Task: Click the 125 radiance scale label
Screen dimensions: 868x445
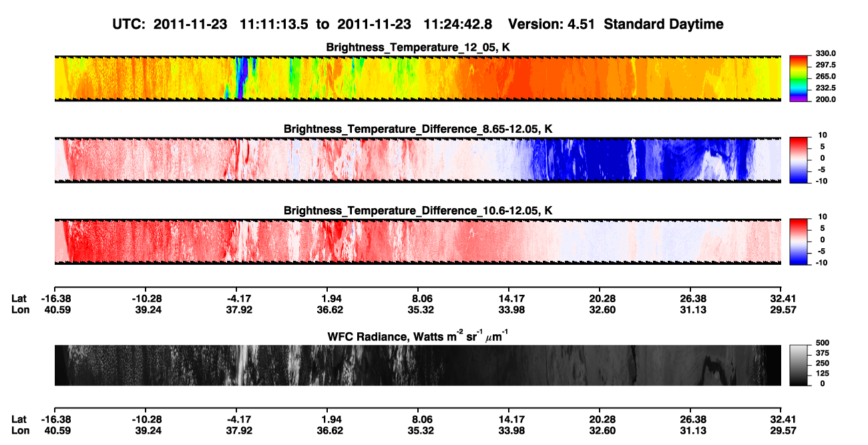Action: pos(822,374)
